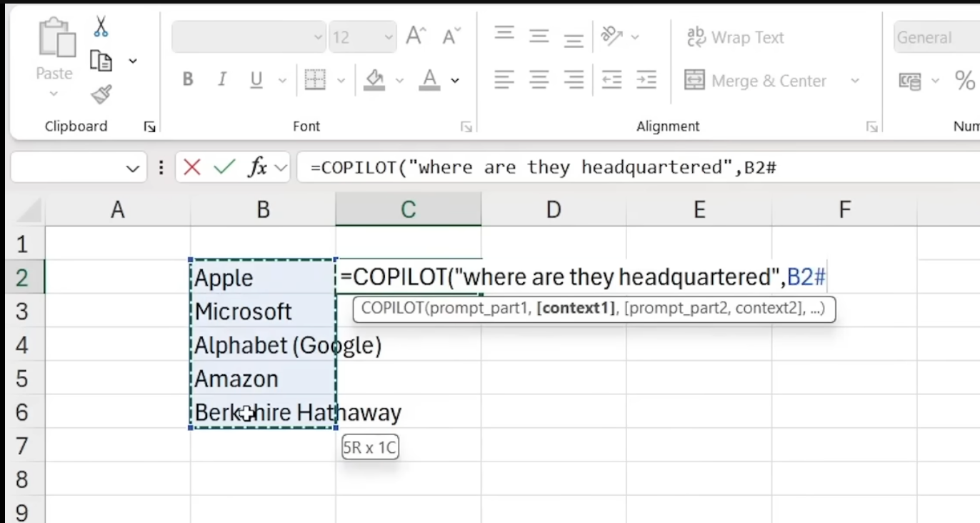Select column A header

tap(118, 209)
